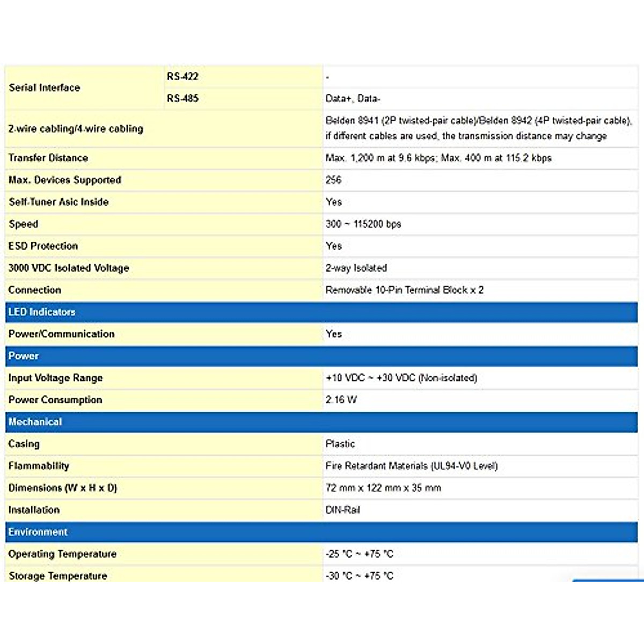This screenshot has width=644, height=644.
Task: Click the LED Indicators section header
Action: 42,312
